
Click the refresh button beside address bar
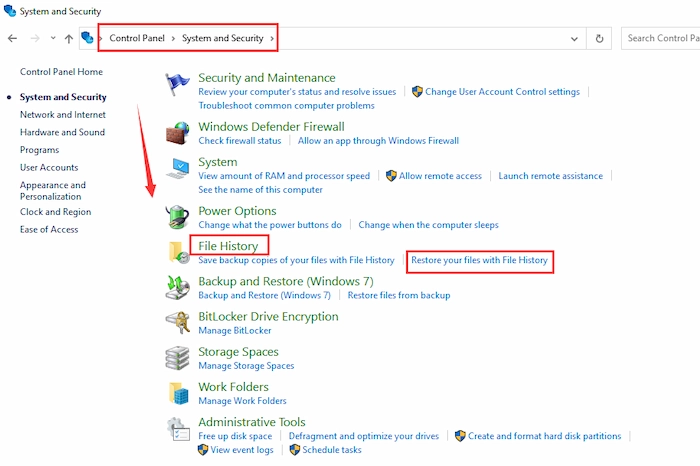[x=599, y=38]
